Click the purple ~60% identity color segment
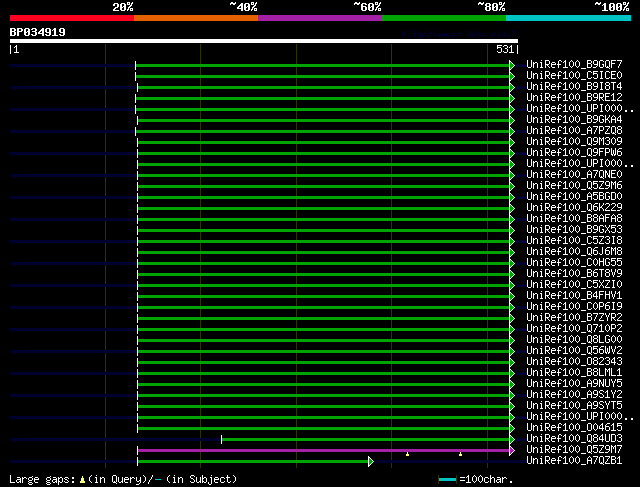This screenshot has width=640, height=487. (320, 18)
